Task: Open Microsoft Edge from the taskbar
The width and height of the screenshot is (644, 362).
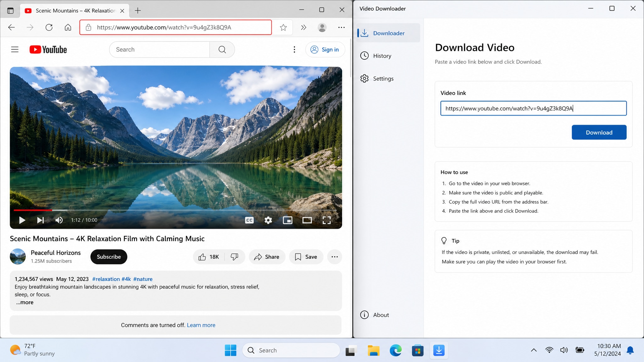Action: (396, 350)
